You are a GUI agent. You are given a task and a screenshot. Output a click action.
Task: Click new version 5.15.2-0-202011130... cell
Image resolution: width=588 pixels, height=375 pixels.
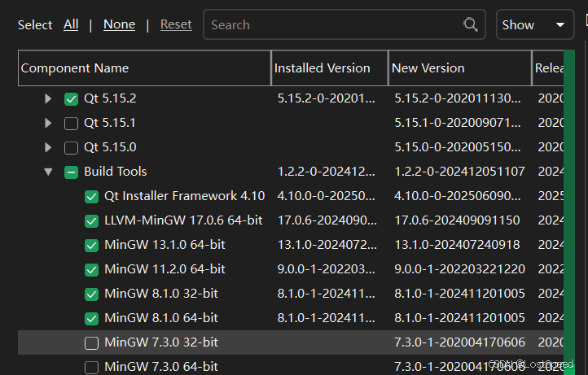point(457,98)
